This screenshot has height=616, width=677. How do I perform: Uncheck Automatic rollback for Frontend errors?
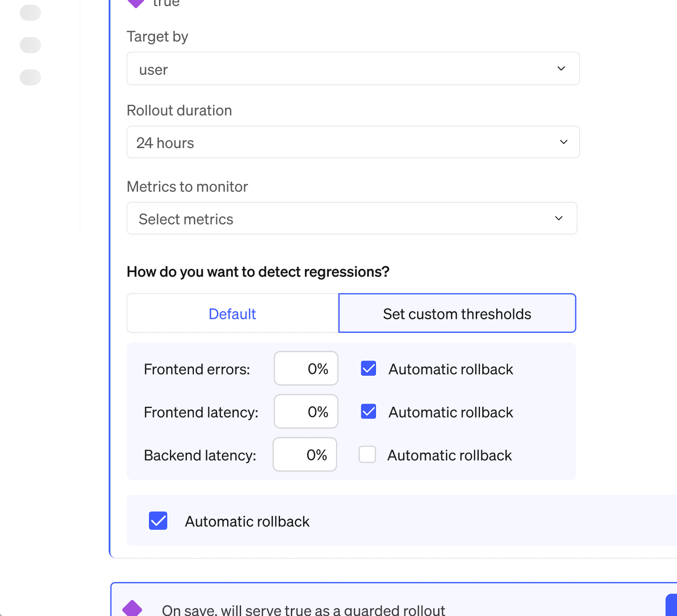(368, 368)
